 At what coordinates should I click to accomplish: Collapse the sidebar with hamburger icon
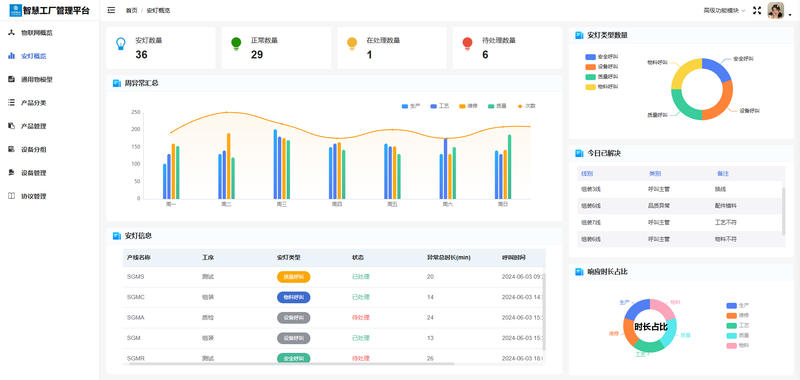pos(111,10)
